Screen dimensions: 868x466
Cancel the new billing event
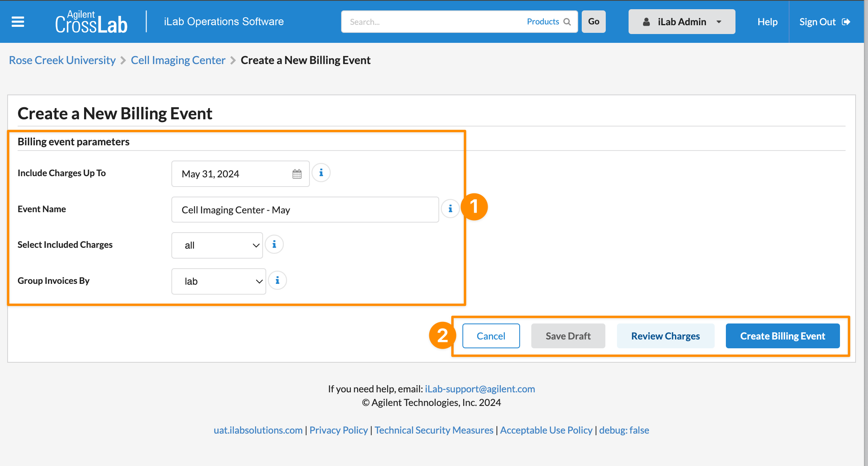[x=491, y=336]
